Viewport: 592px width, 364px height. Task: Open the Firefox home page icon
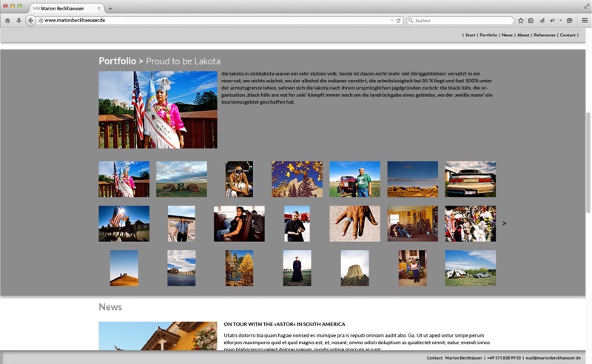click(x=7, y=21)
